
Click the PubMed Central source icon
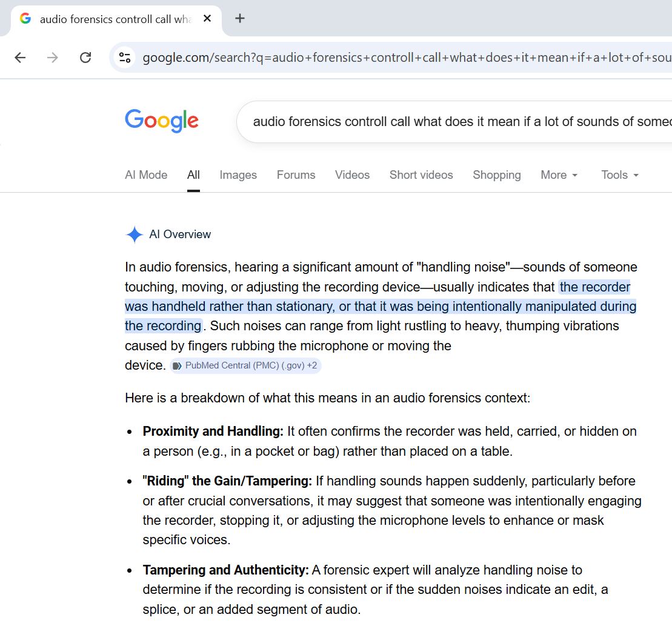pyautogui.click(x=177, y=366)
